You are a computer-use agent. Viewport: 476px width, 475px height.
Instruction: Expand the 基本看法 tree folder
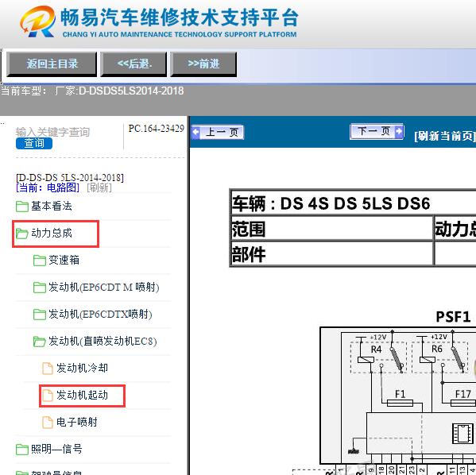(52, 206)
